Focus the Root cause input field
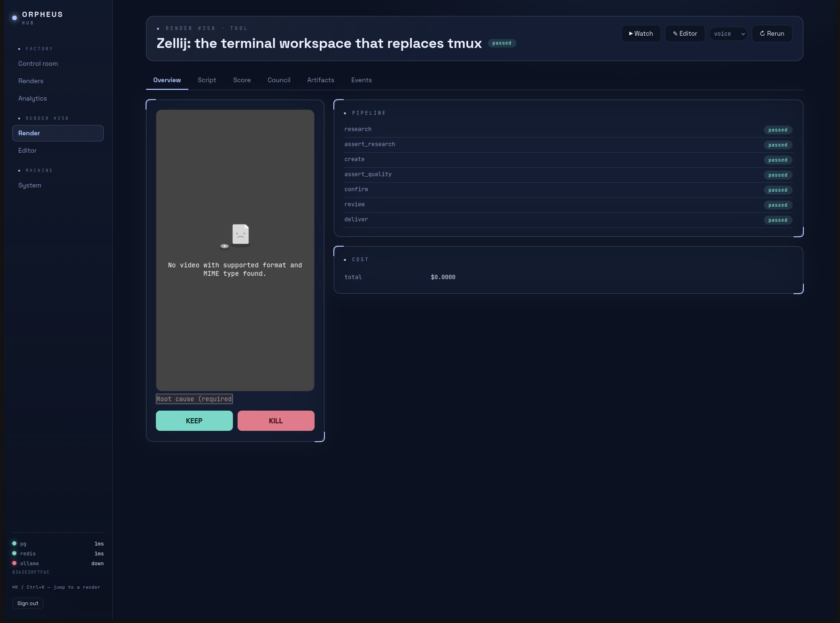The image size is (840, 623). coord(194,399)
